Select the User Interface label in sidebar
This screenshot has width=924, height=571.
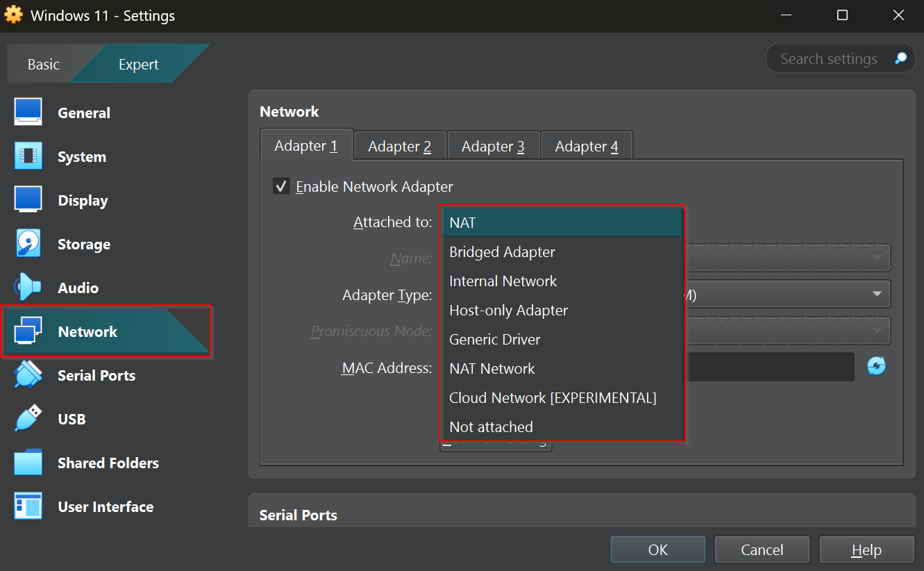[x=106, y=506]
